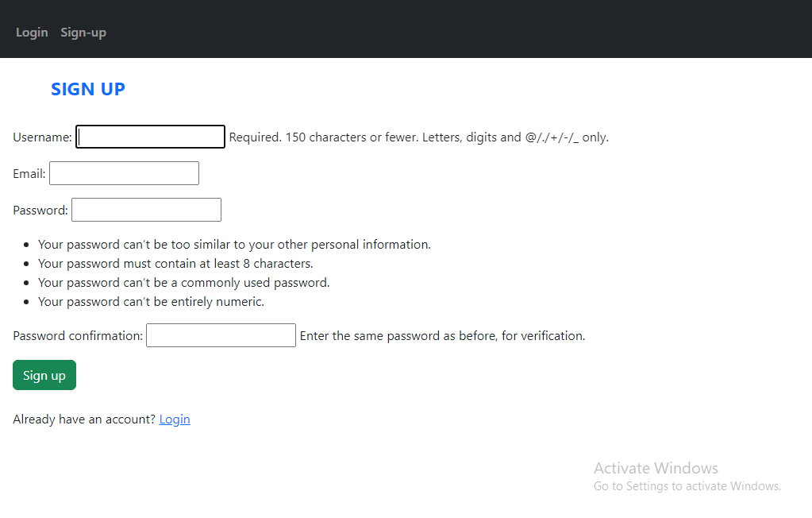Click the Email: field label

click(29, 173)
